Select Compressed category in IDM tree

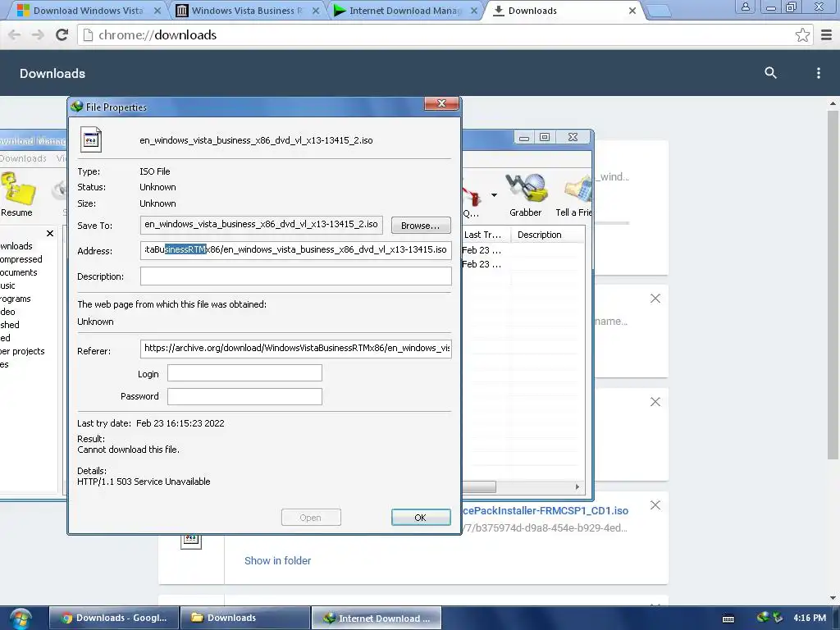pos(21,259)
